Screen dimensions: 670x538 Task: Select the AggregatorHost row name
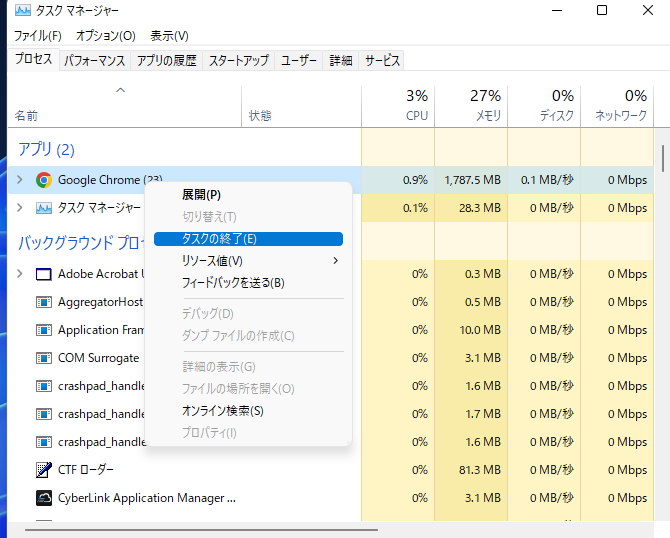pos(100,302)
